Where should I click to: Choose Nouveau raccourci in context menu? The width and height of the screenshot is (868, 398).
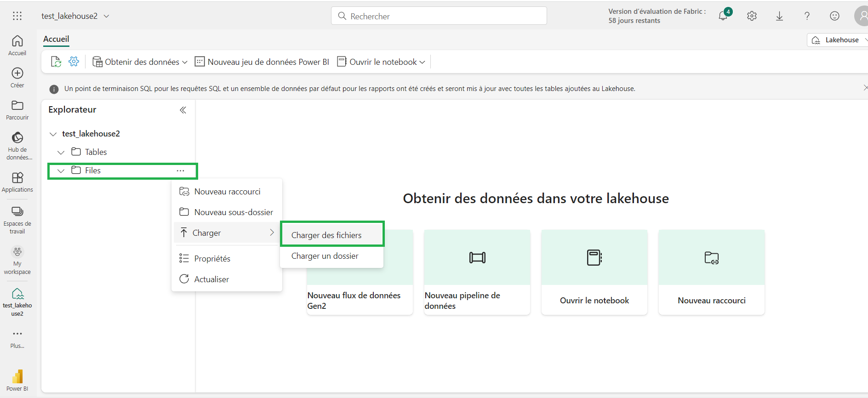[227, 192]
